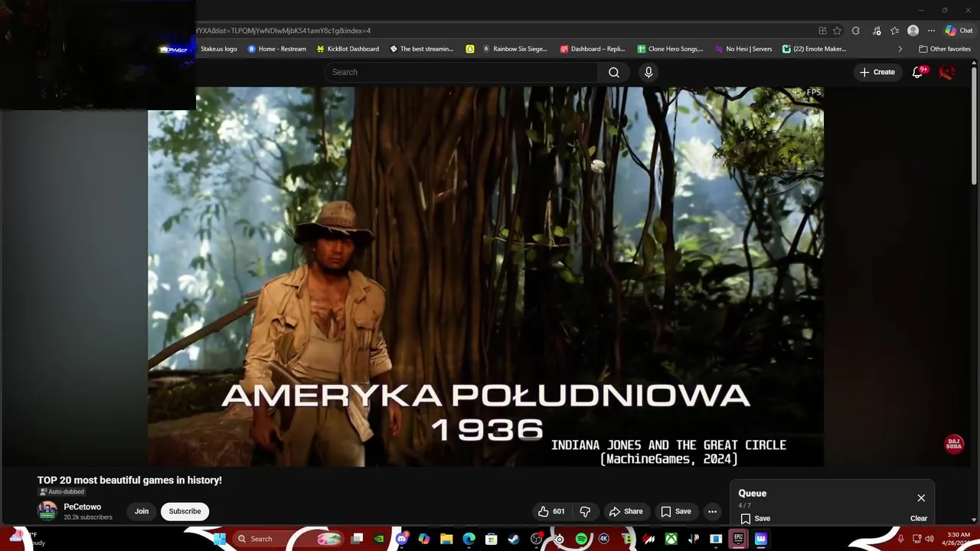Screen dimensions: 980x551
Task: Open File Explorer from the taskbar
Action: (x=446, y=539)
